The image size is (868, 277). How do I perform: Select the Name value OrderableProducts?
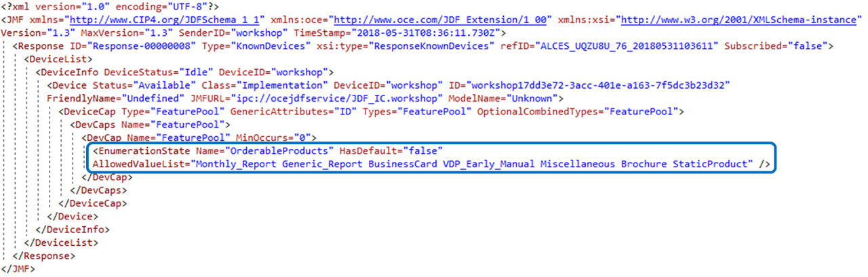[x=280, y=150]
